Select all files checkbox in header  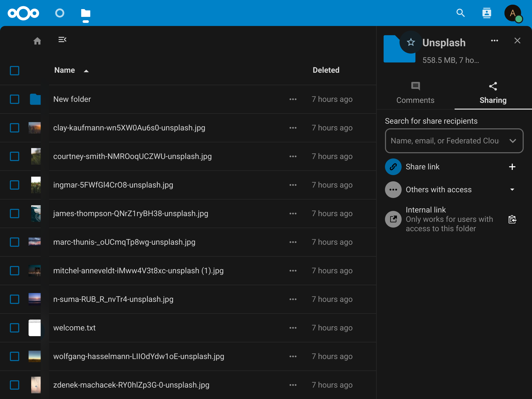(x=15, y=71)
